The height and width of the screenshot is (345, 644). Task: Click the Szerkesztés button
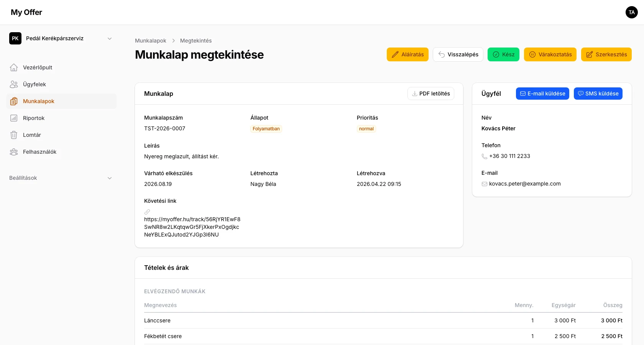tap(606, 54)
